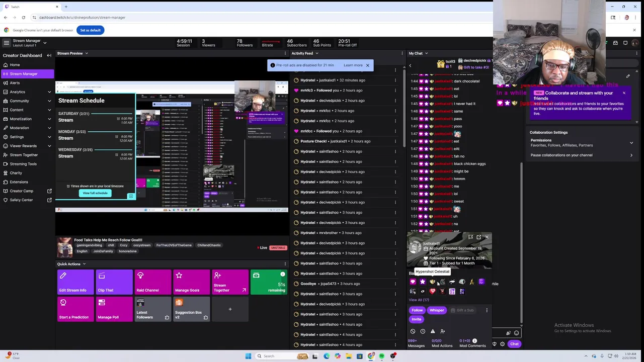Open chat settings gear icon
Screen dimensions: 644x362
pos(502,344)
